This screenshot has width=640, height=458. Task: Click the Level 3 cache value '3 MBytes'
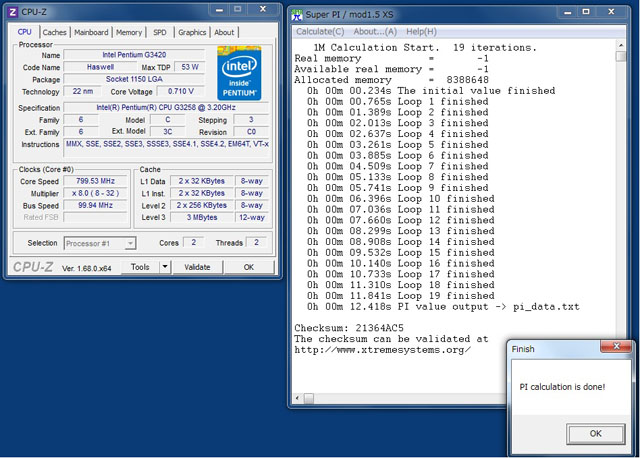coord(202,218)
